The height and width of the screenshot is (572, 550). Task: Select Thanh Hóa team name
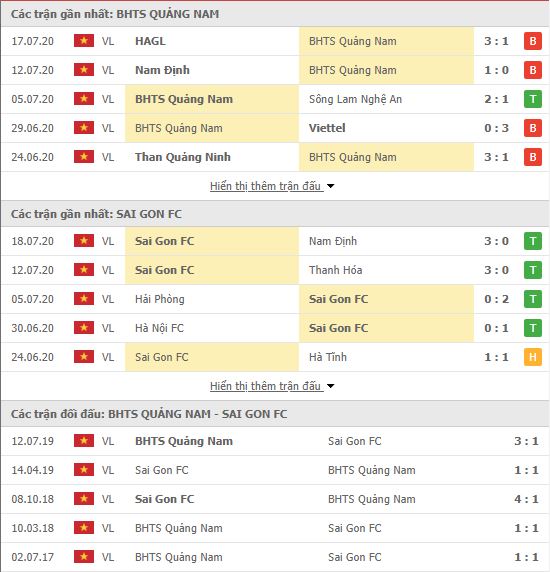(x=336, y=270)
